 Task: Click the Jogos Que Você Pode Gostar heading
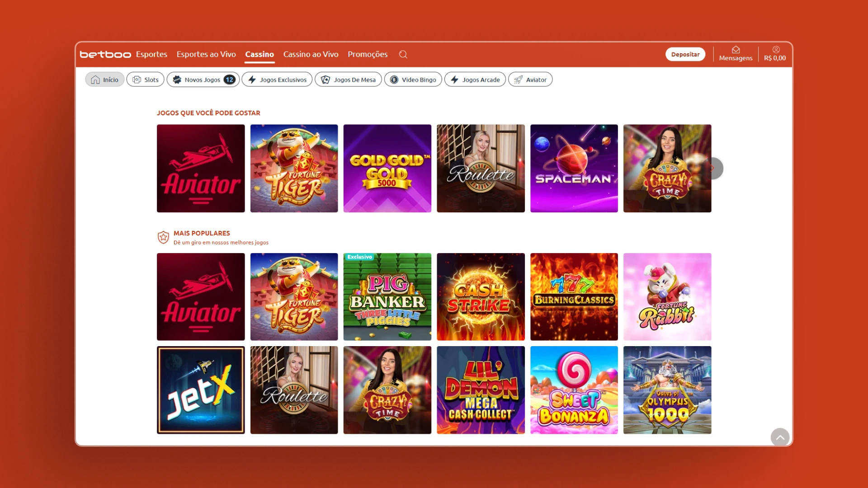(x=208, y=113)
